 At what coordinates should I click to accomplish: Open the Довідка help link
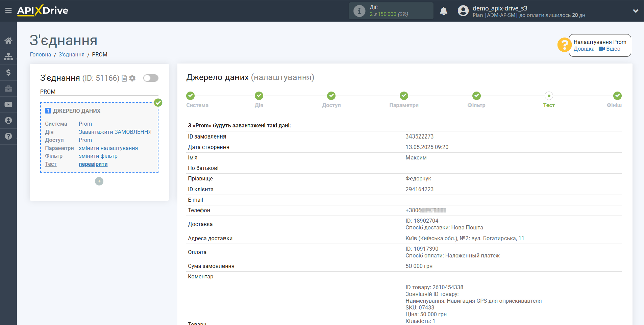click(x=584, y=49)
